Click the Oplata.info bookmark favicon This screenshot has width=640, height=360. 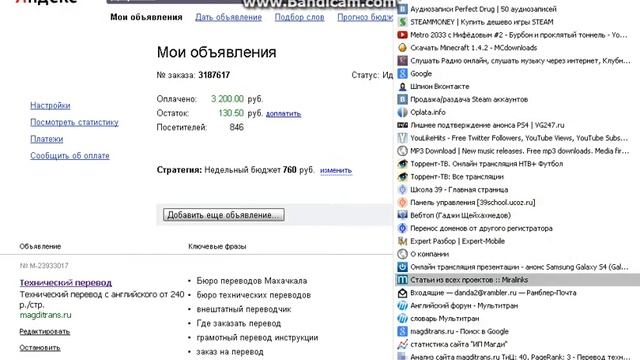point(402,112)
